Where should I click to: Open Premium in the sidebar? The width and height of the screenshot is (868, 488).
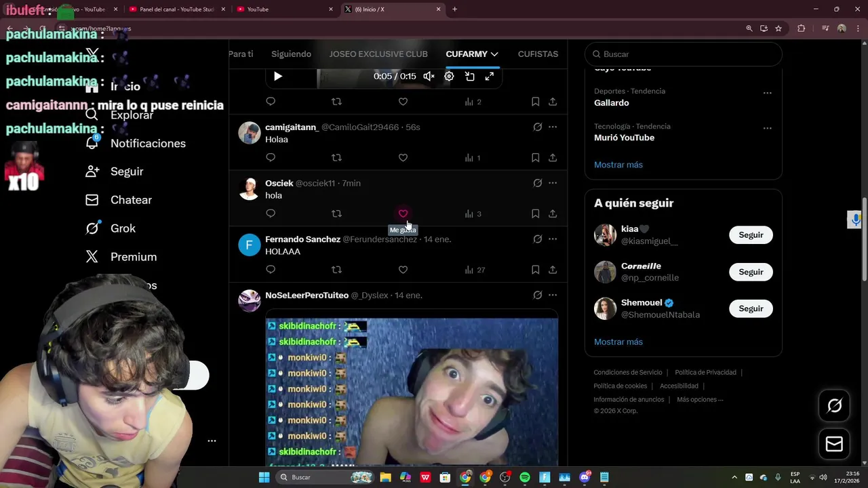click(x=121, y=257)
